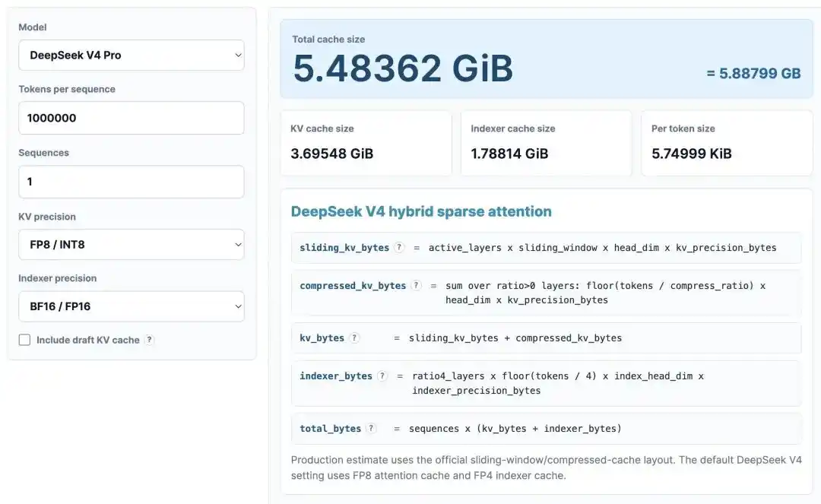Screen dimensions: 821x504
Task: Click the total_bytes formula label
Action: click(331, 429)
